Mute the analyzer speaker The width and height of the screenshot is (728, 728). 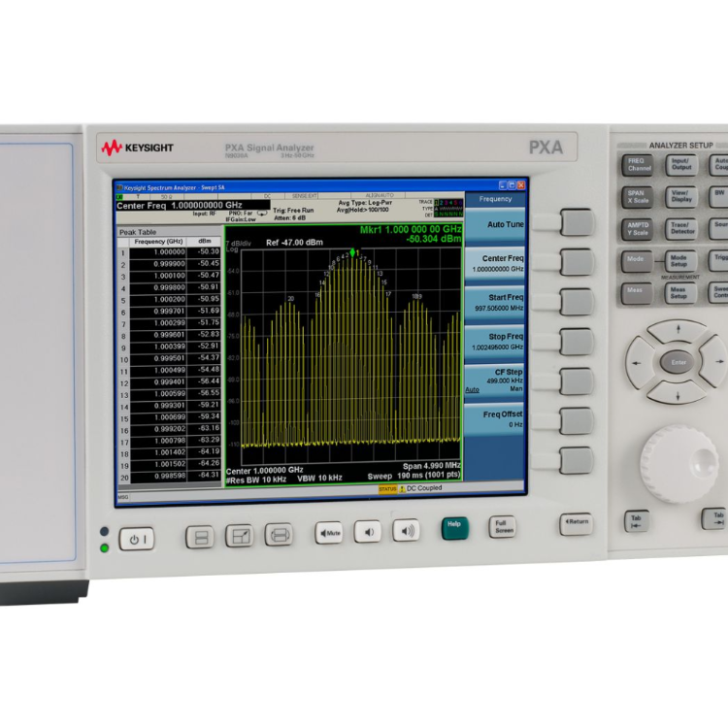point(329,533)
